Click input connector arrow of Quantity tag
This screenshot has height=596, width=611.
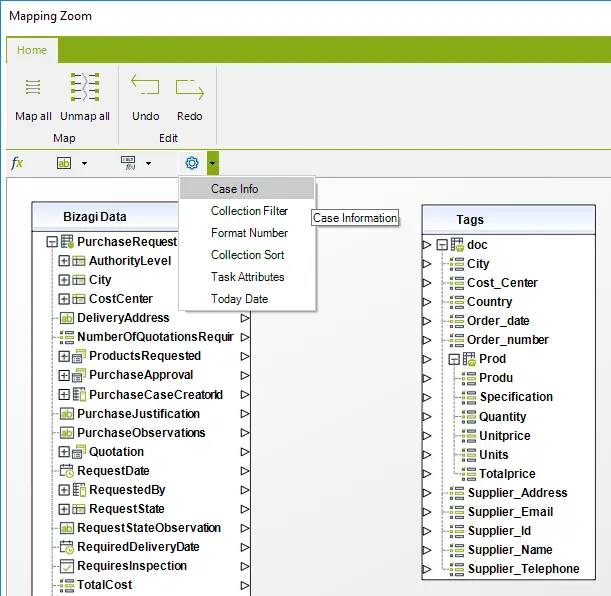click(x=427, y=417)
